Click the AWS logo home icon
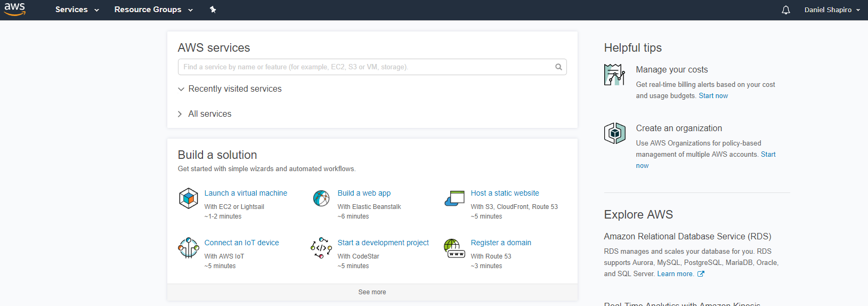868x306 pixels. click(15, 9)
